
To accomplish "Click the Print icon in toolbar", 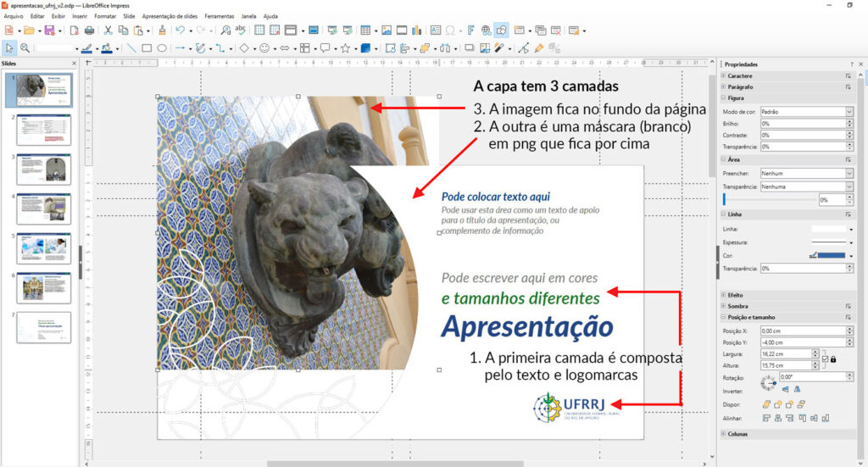I will 89,31.
